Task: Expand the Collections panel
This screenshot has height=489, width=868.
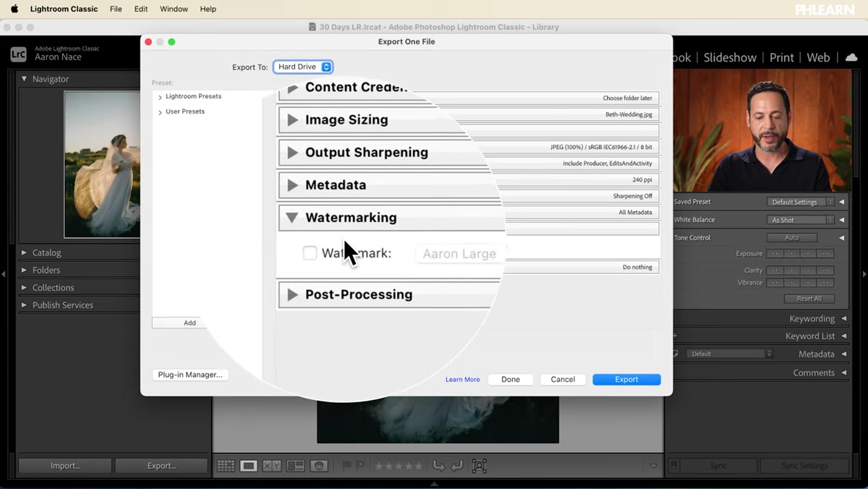Action: tap(25, 287)
